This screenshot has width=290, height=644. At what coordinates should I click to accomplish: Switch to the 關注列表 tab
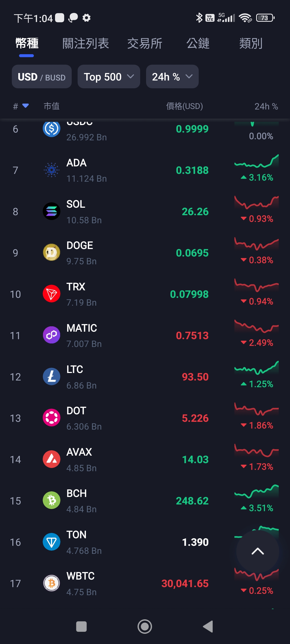pyautogui.click(x=86, y=43)
